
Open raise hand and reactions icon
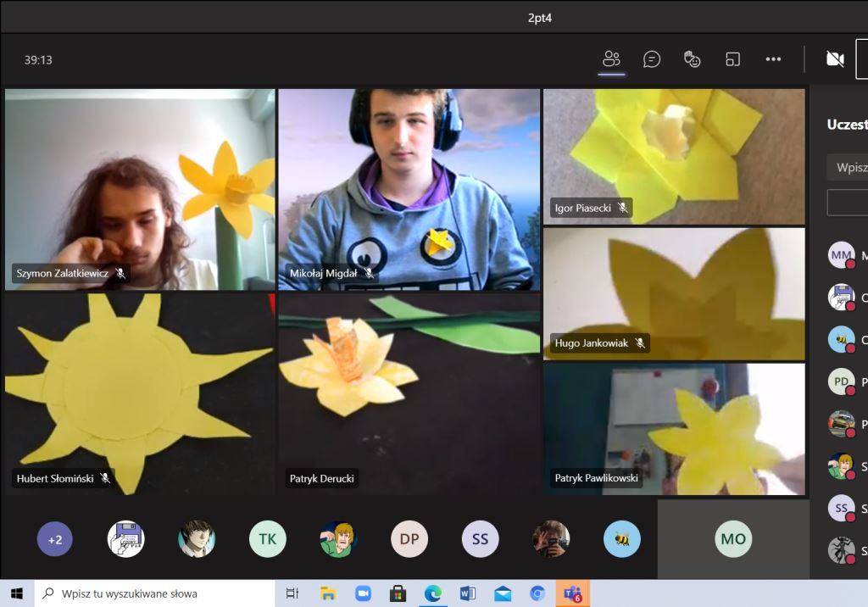point(693,59)
